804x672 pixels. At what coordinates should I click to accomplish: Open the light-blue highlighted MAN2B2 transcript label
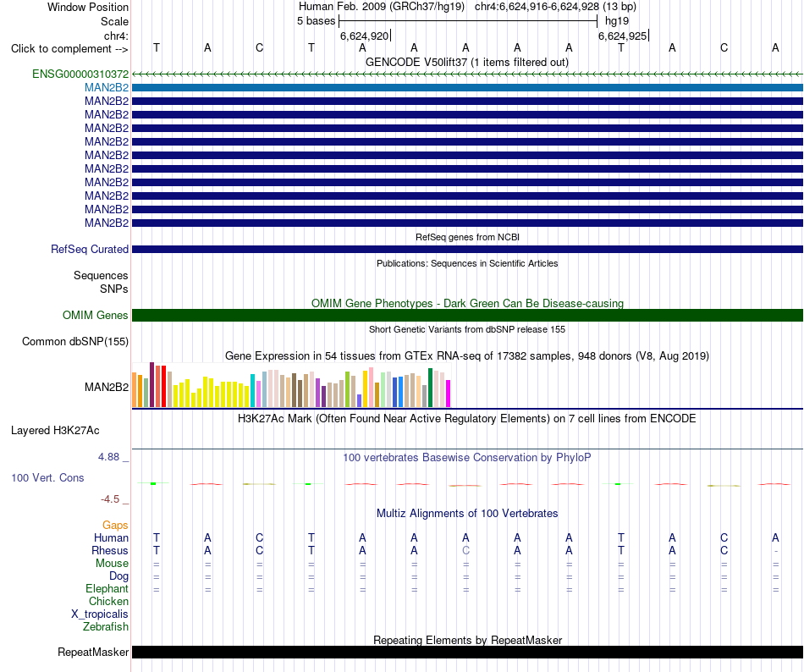pyautogui.click(x=107, y=88)
